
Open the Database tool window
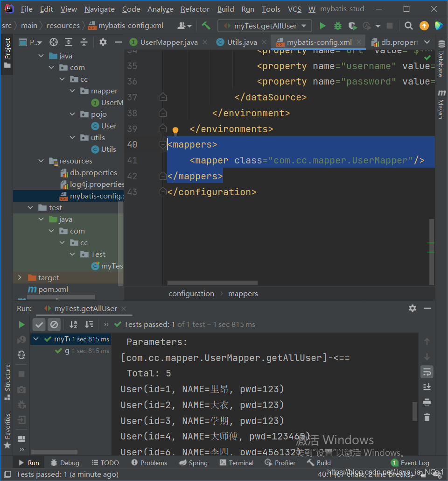pyautogui.click(x=441, y=58)
